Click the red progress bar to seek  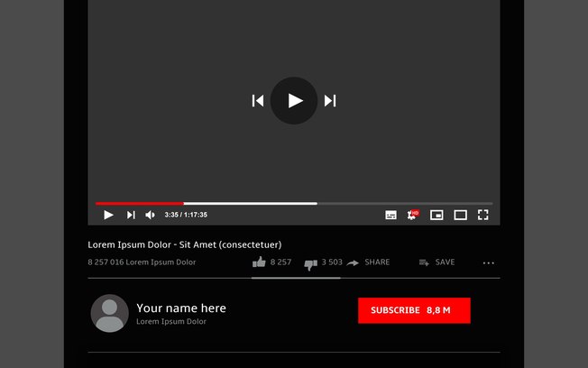(140, 203)
